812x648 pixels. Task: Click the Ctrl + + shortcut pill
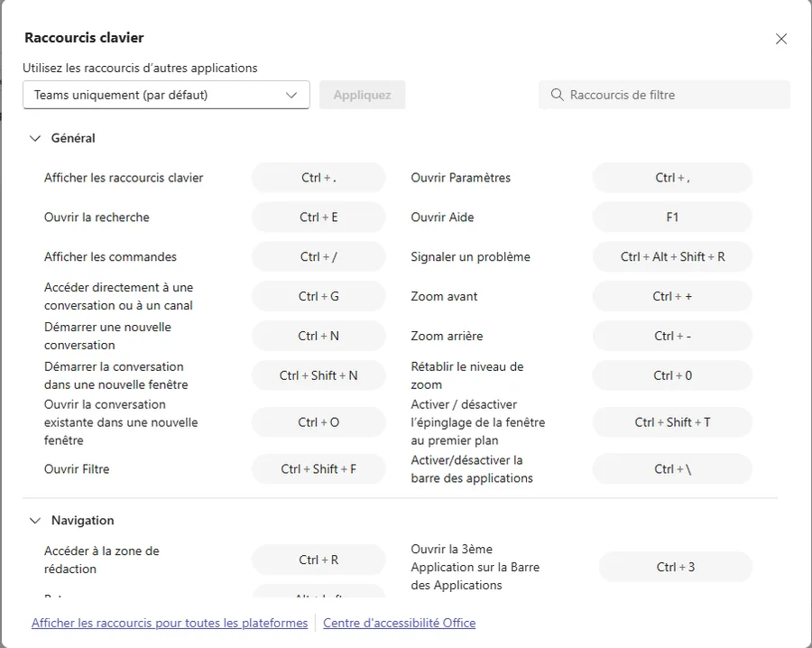[x=672, y=296]
